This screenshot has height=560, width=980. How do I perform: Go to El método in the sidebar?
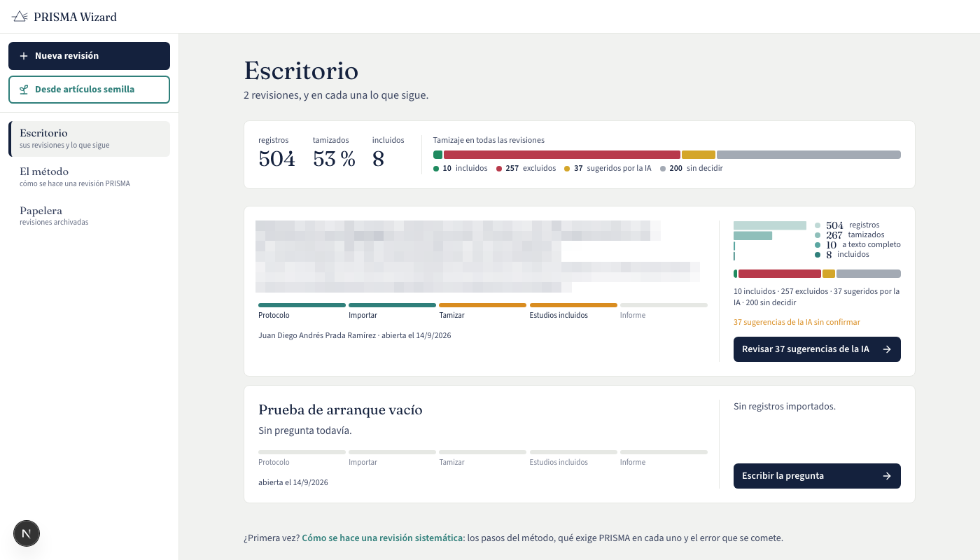point(89,177)
